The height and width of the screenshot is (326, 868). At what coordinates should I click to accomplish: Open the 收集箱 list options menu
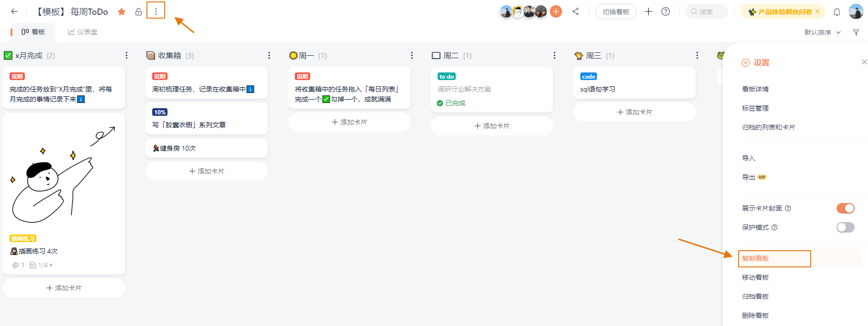[269, 56]
